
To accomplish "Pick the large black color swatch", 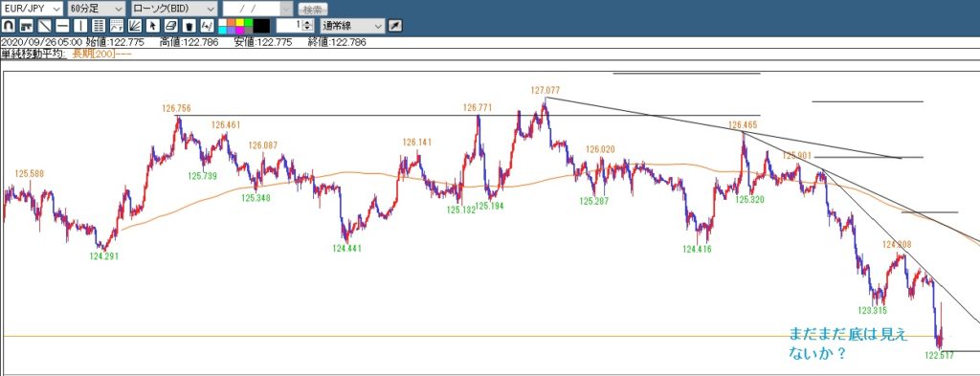I will pos(261,26).
